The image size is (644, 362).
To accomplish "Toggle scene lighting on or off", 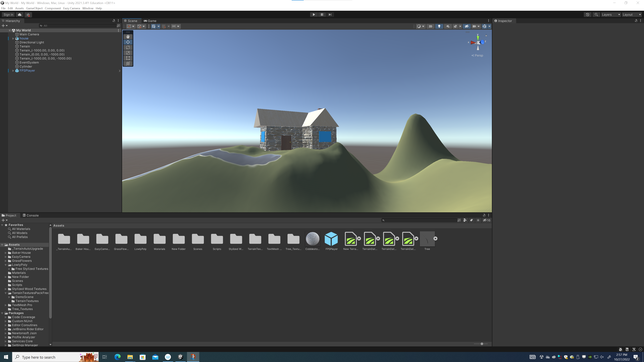I will coord(439,26).
